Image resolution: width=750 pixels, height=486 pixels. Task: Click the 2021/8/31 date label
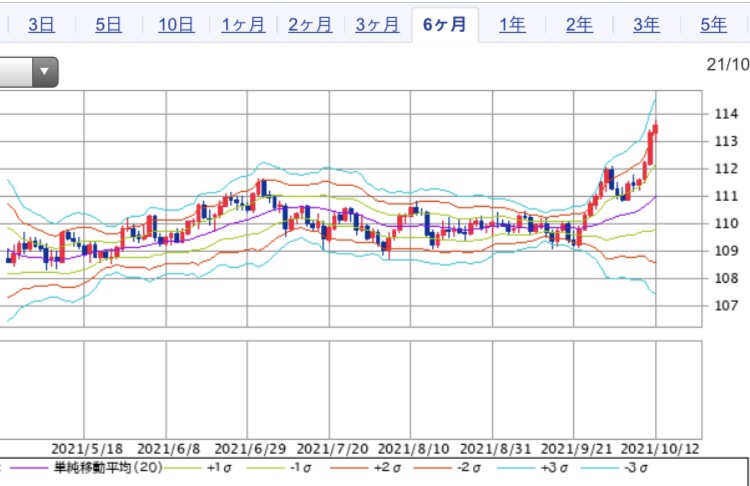click(496, 449)
